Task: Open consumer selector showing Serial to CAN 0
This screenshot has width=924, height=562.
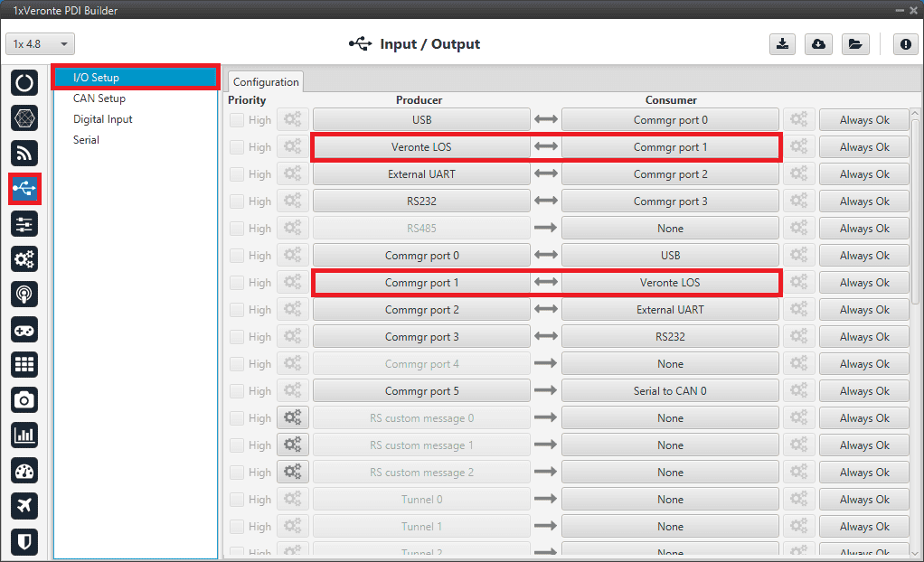Action: [670, 391]
